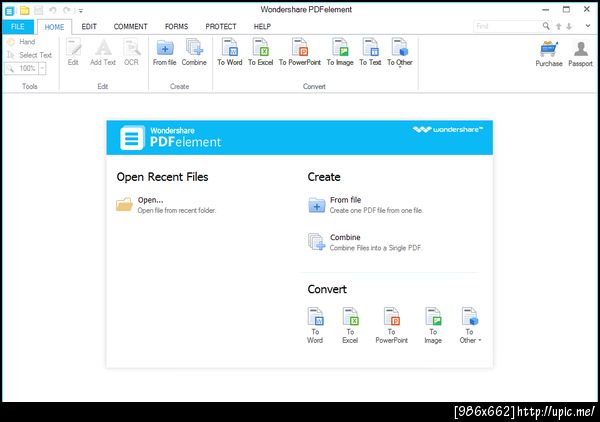This screenshot has width=600, height=422.
Task: Expand the zoom percentage dropdown arrow
Action: click(42, 68)
